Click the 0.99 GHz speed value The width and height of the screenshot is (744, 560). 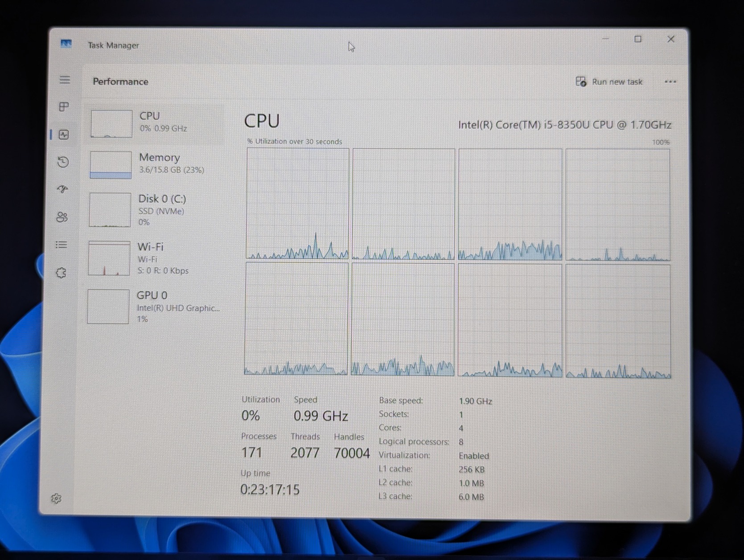(321, 416)
